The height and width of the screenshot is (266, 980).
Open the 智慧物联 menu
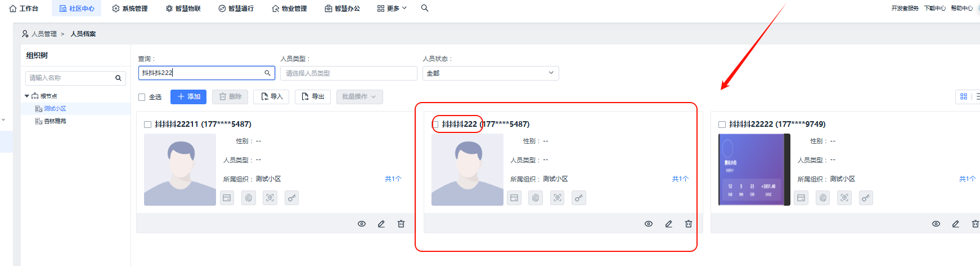183,8
